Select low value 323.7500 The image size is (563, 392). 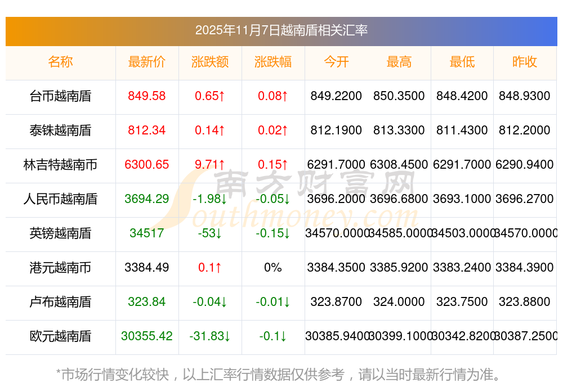coord(462,302)
